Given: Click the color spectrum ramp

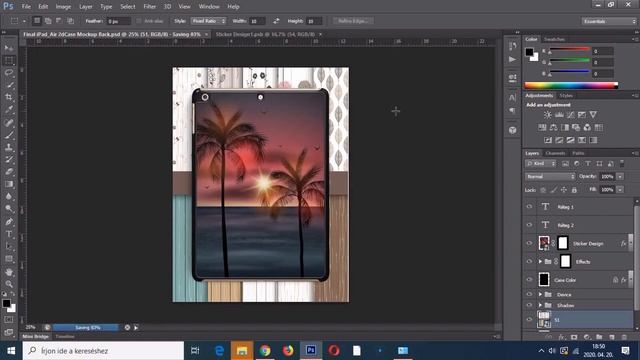Looking at the screenshot, I should point(571,85).
